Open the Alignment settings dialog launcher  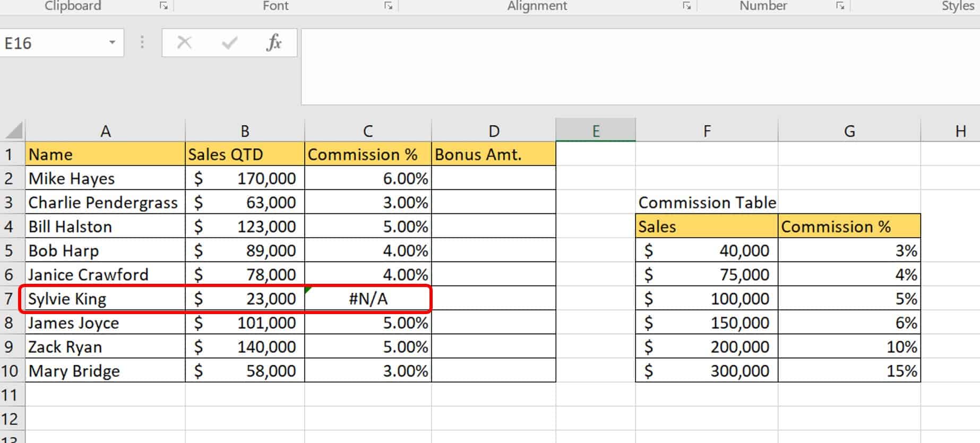click(686, 6)
